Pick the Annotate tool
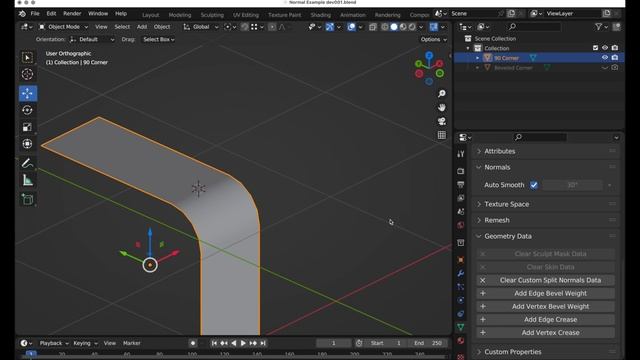The width and height of the screenshot is (640, 360). point(27,163)
